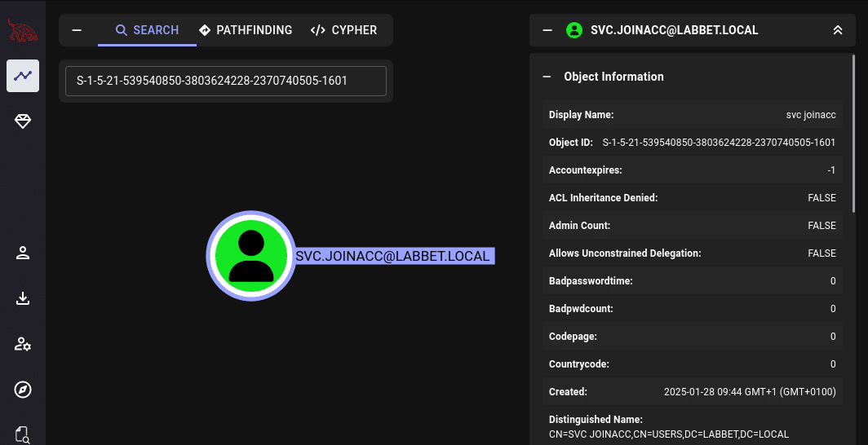Collapse the search panel with minus button
Screen dimensions: 868x445
coord(77,30)
